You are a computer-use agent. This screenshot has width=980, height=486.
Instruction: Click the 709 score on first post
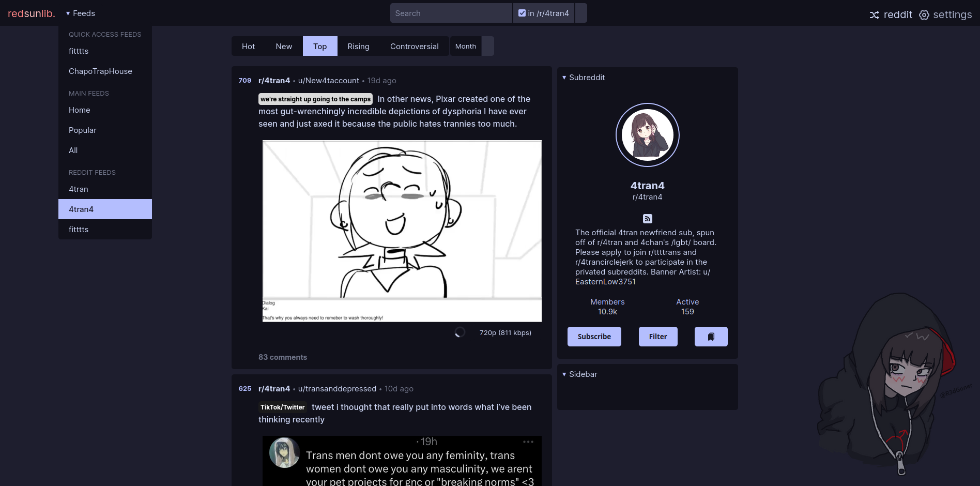[x=245, y=81]
